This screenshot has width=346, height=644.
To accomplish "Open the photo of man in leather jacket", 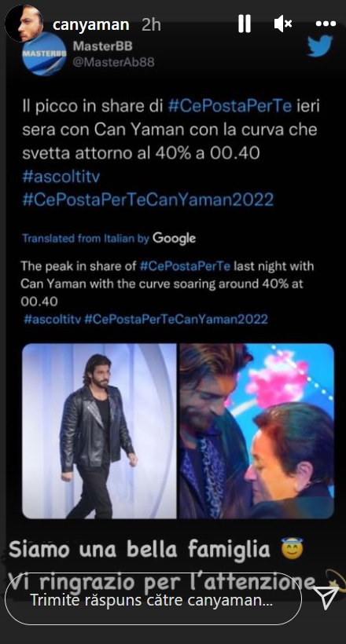I will point(99,431).
